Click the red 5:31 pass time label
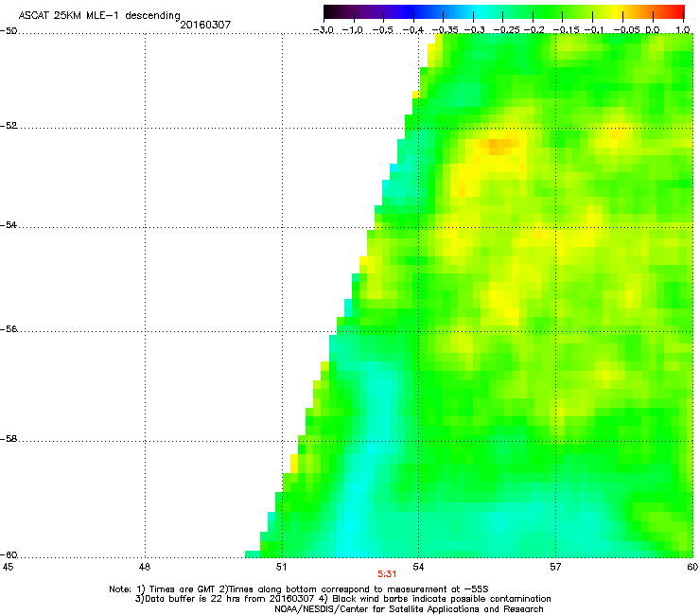The width and height of the screenshot is (700, 615). click(x=387, y=574)
